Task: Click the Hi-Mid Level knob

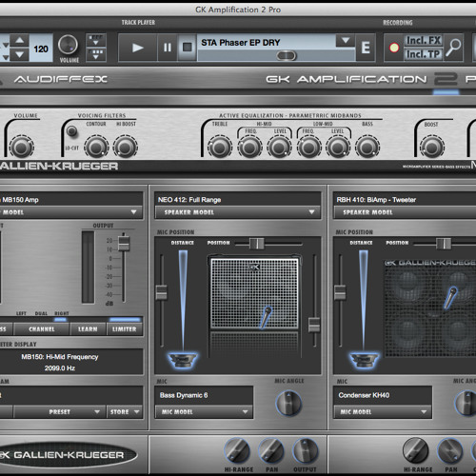Action: [x=279, y=148]
